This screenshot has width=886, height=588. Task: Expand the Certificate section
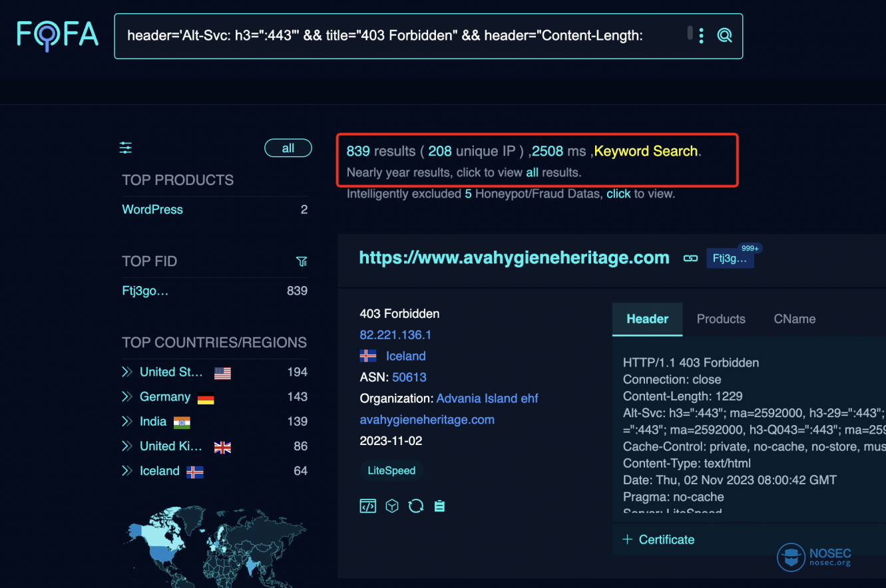point(659,539)
